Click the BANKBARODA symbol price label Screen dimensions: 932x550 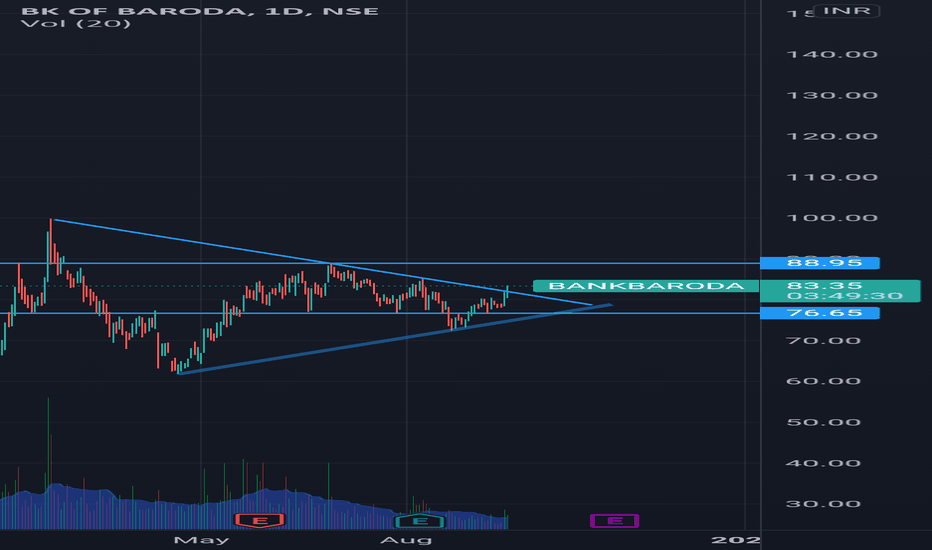click(646, 286)
